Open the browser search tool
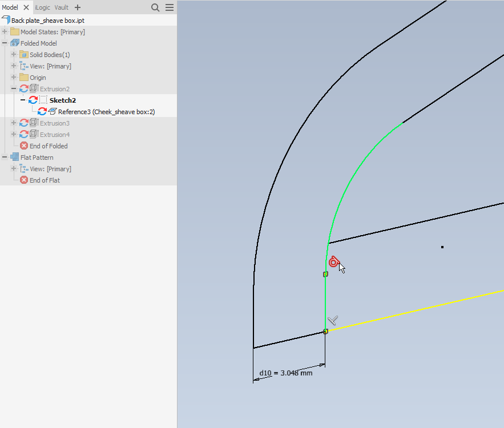Viewport: 504px width, 428px height. [x=155, y=7]
